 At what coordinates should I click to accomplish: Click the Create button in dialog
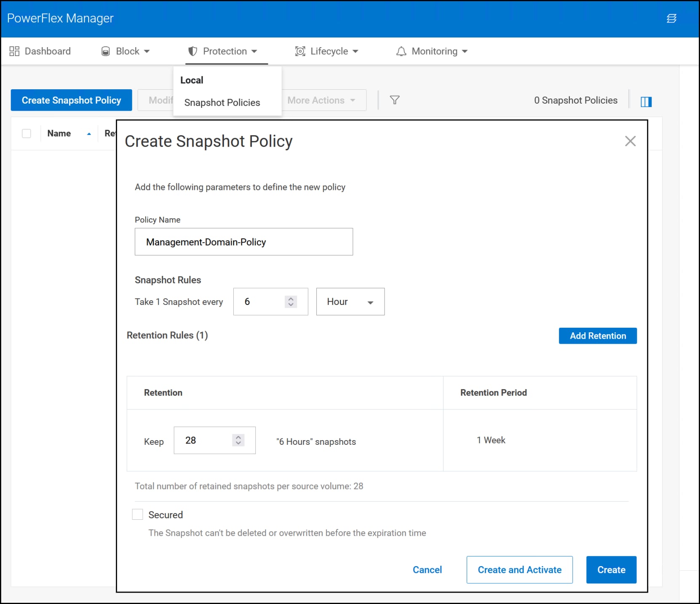[611, 570]
